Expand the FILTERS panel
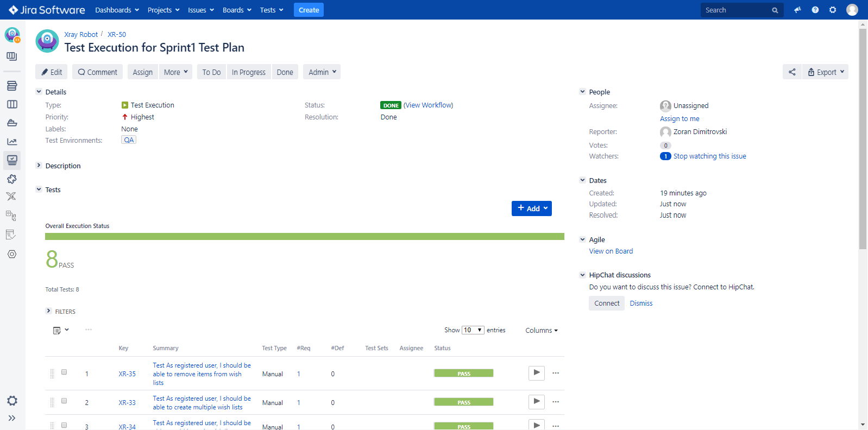Image resolution: width=868 pixels, height=430 pixels. (x=48, y=311)
